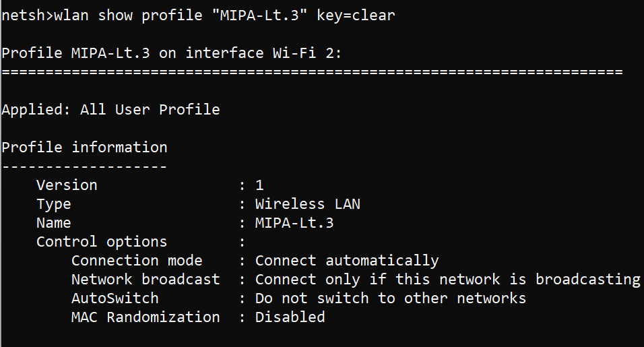Click the Applied: All User Profile line

pos(111,110)
